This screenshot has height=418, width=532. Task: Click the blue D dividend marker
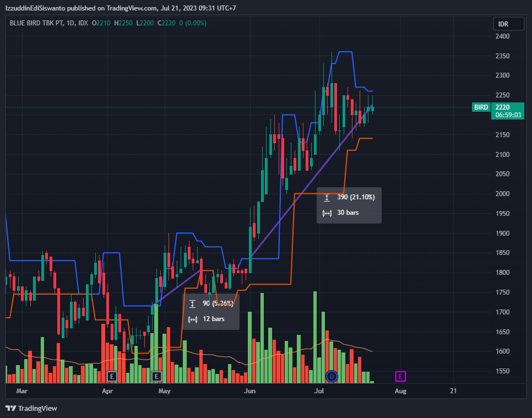[332, 376]
